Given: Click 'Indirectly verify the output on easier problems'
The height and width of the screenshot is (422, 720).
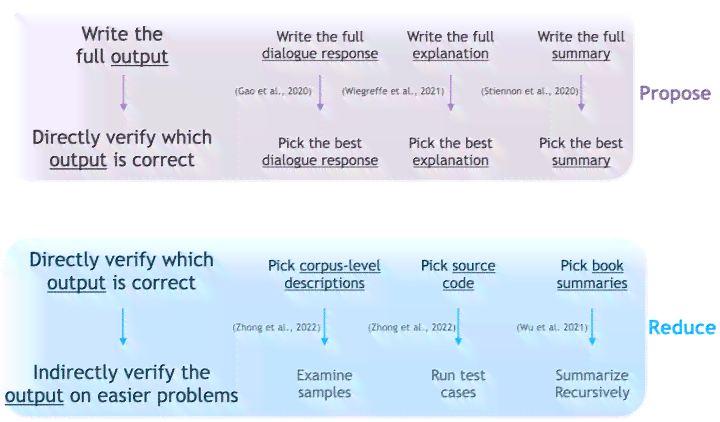Looking at the screenshot, I should pyautogui.click(x=122, y=384).
